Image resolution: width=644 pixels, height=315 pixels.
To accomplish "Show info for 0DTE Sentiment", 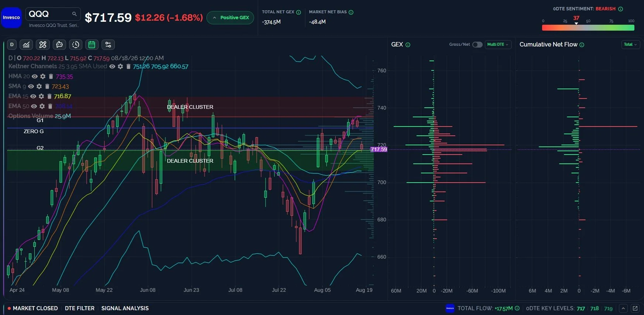I will point(621,9).
